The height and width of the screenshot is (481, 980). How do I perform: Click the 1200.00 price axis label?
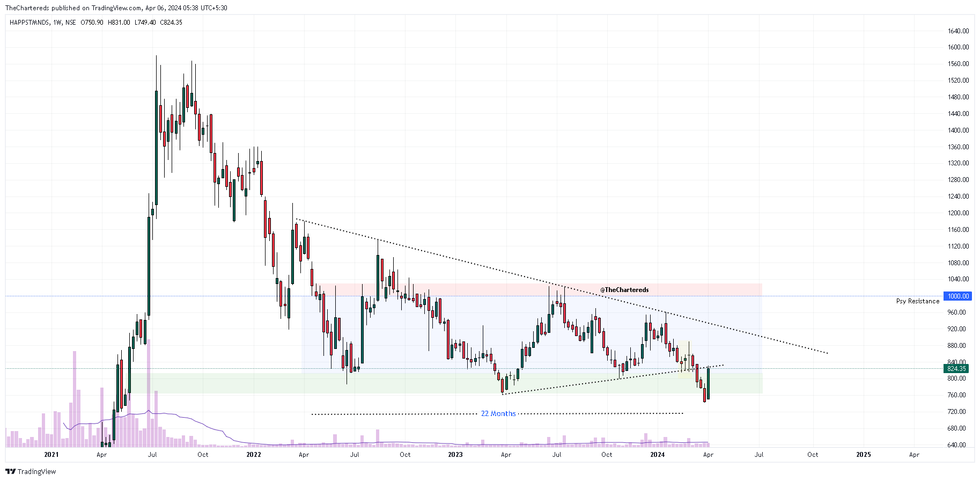click(x=958, y=213)
